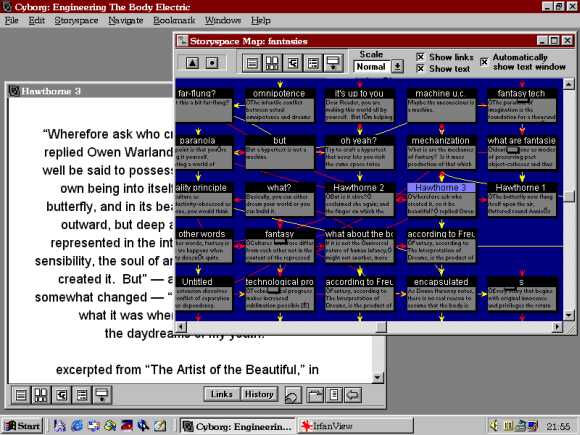Click map horizontal scrollbar right arrow
The height and width of the screenshot is (435, 580).
pos(557,327)
